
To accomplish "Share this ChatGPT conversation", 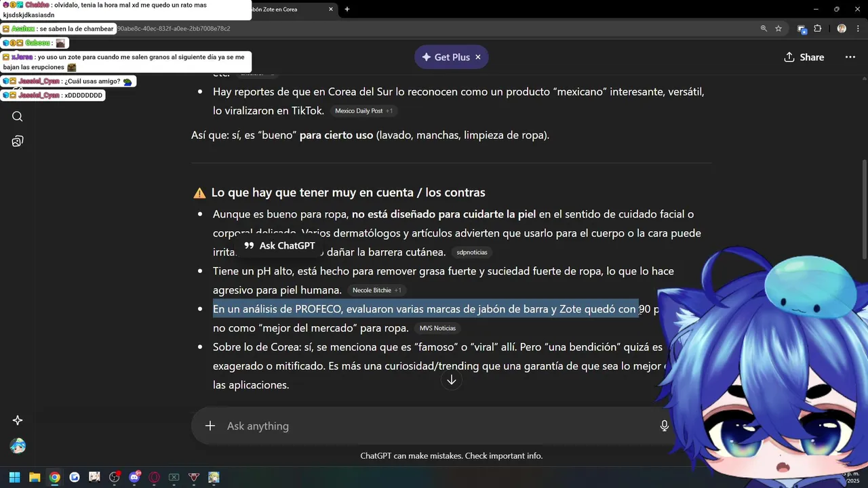I will coord(804,57).
